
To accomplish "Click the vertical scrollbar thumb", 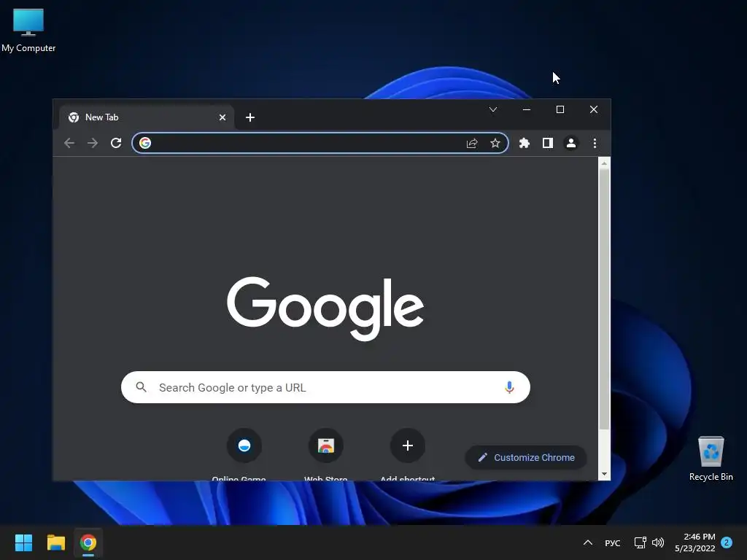I will [x=604, y=299].
